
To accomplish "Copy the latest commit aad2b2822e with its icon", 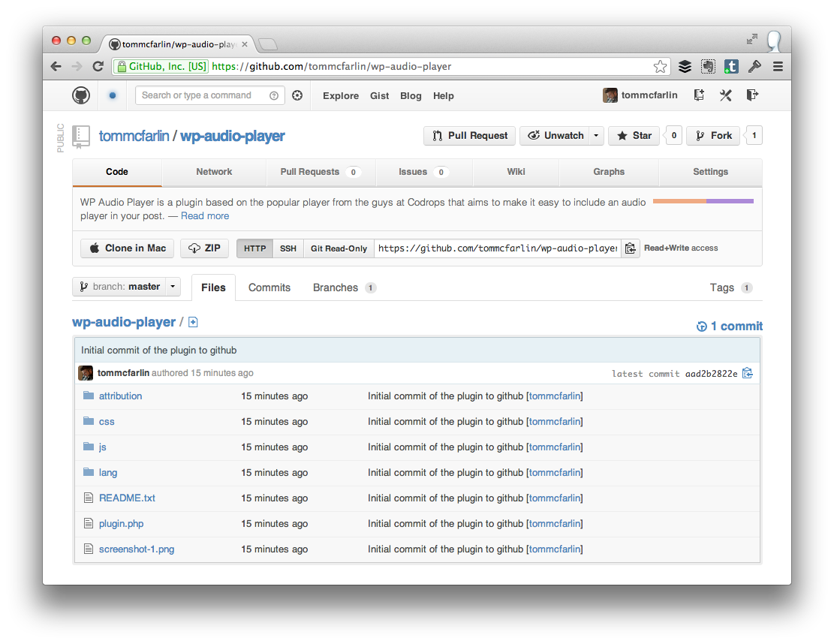I will click(747, 373).
